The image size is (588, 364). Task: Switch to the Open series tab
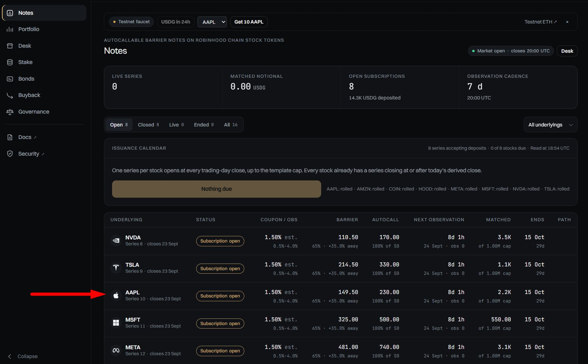[x=119, y=125]
